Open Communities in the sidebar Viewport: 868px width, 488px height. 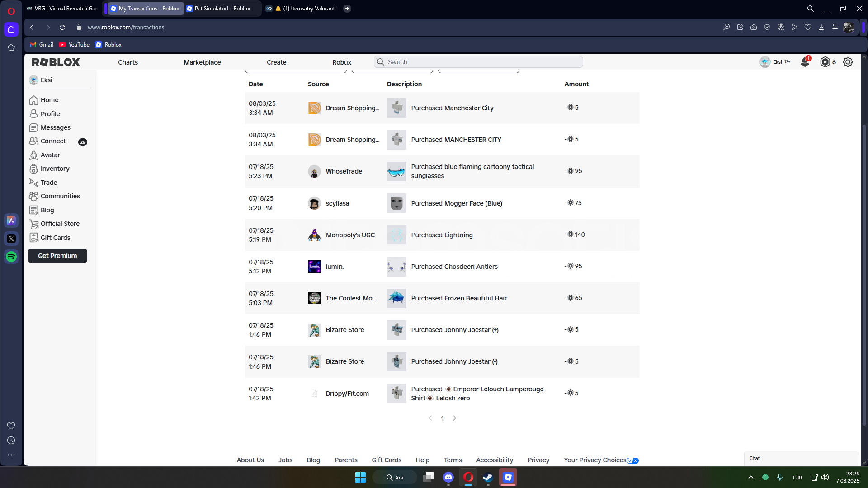click(x=54, y=196)
